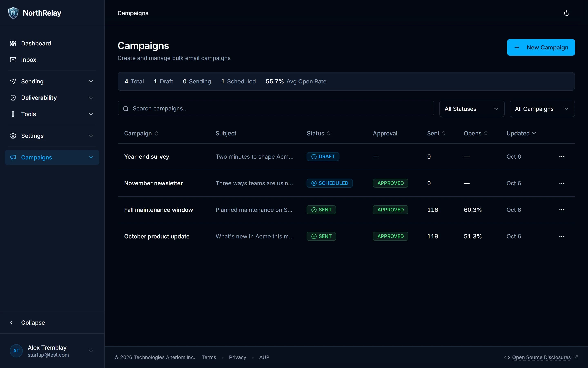Open the Fall maintenance window campaign
This screenshot has height=368, width=588.
(158, 210)
